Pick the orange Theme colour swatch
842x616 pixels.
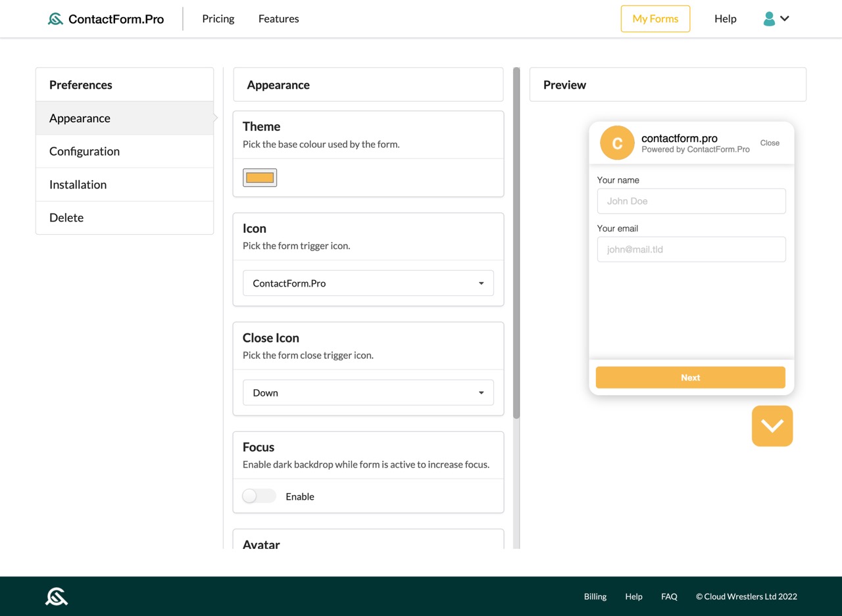tap(259, 177)
